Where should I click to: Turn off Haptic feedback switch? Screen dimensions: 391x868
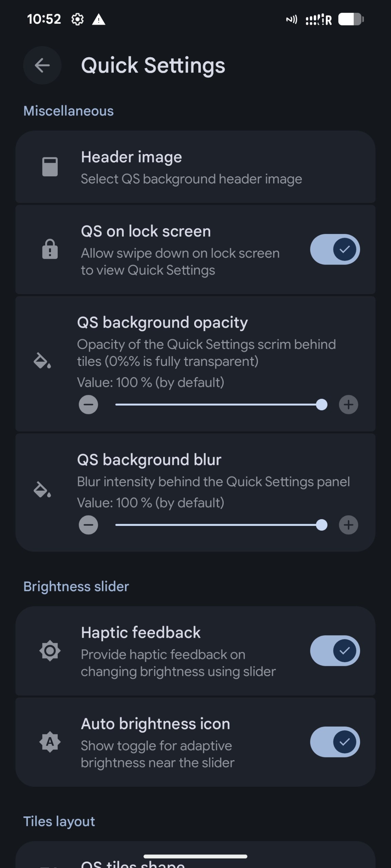335,651
